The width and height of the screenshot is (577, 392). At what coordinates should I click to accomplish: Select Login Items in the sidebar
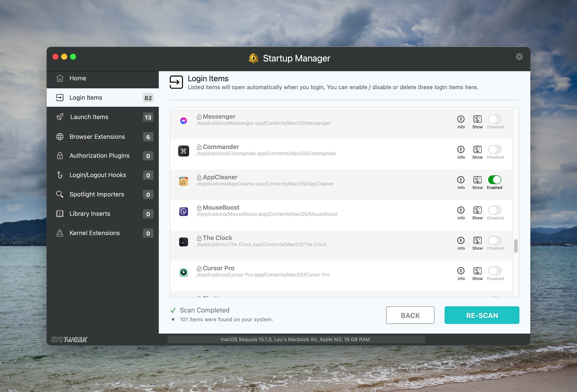103,98
